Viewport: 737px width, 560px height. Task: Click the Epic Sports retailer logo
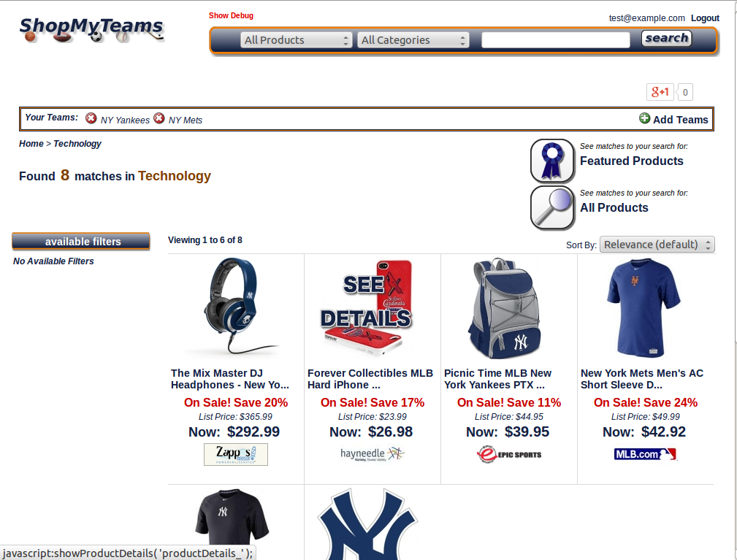[508, 454]
